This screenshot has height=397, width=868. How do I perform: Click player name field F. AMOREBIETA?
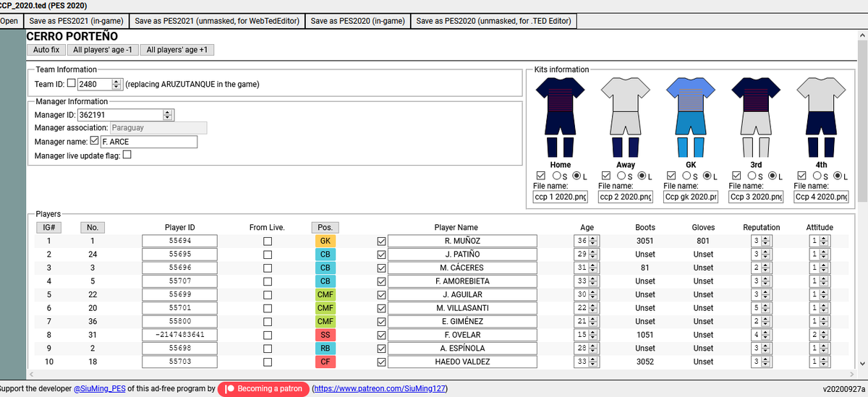click(462, 281)
